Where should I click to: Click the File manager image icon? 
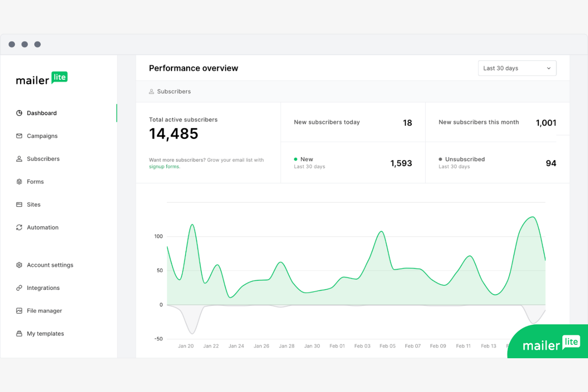pos(19,311)
